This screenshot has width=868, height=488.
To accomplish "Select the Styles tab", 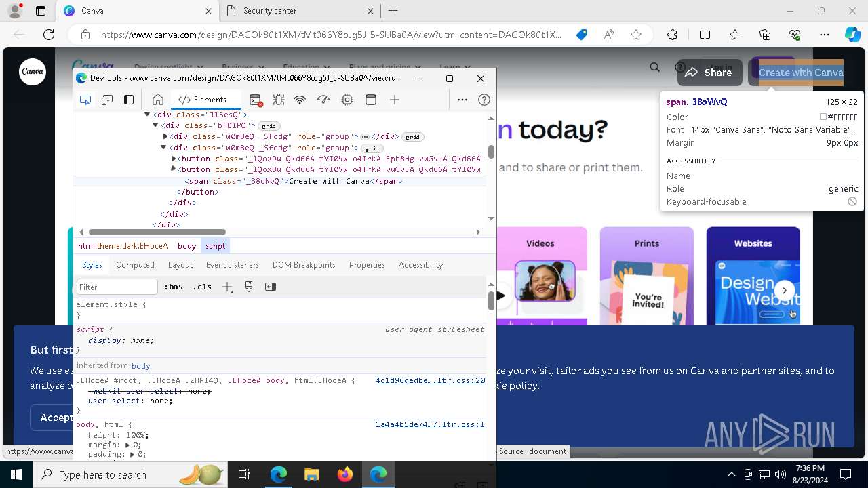I will pyautogui.click(x=92, y=265).
